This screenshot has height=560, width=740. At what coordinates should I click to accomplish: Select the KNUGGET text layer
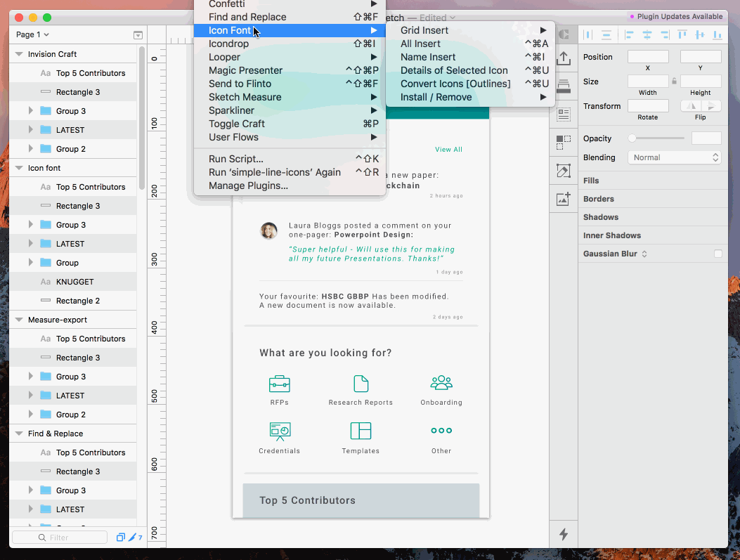click(73, 282)
